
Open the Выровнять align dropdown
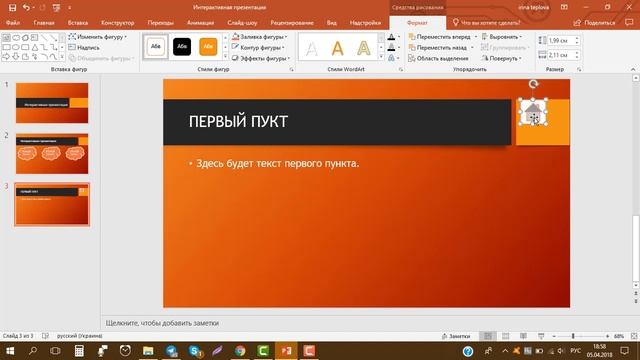[502, 37]
